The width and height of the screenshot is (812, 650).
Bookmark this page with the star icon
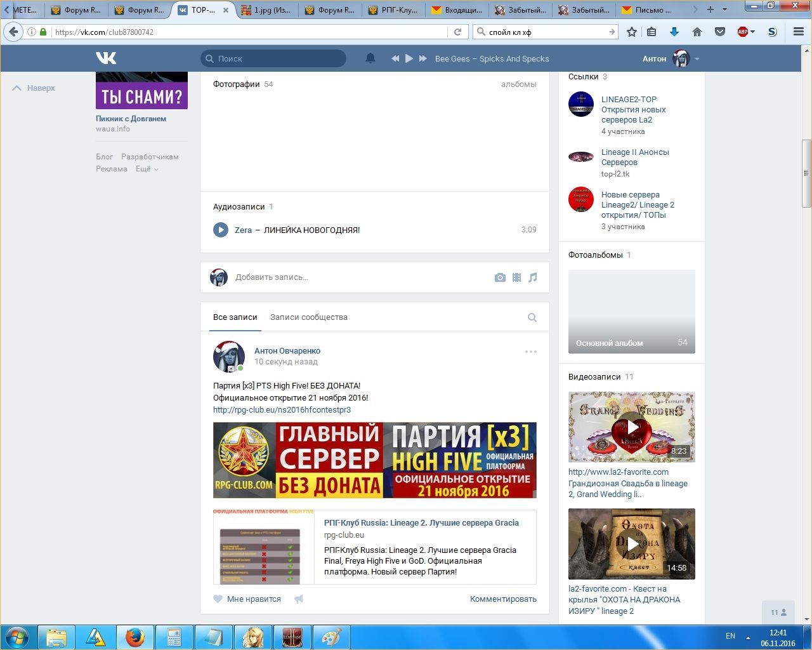coord(632,32)
